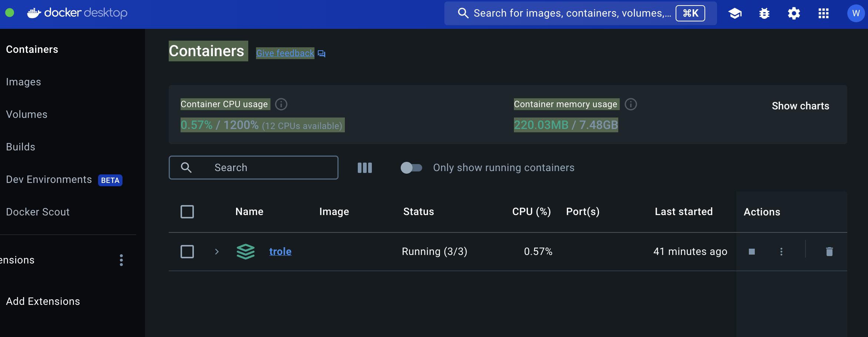Click the Running (3/3) status text

[x=434, y=252]
